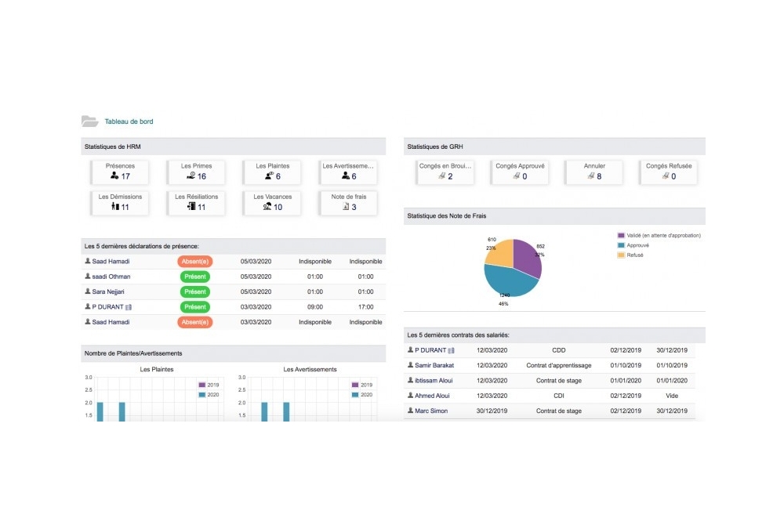Collapse the Statistiques de HRM panel header
The height and width of the screenshot is (532, 784).
pyautogui.click(x=234, y=146)
